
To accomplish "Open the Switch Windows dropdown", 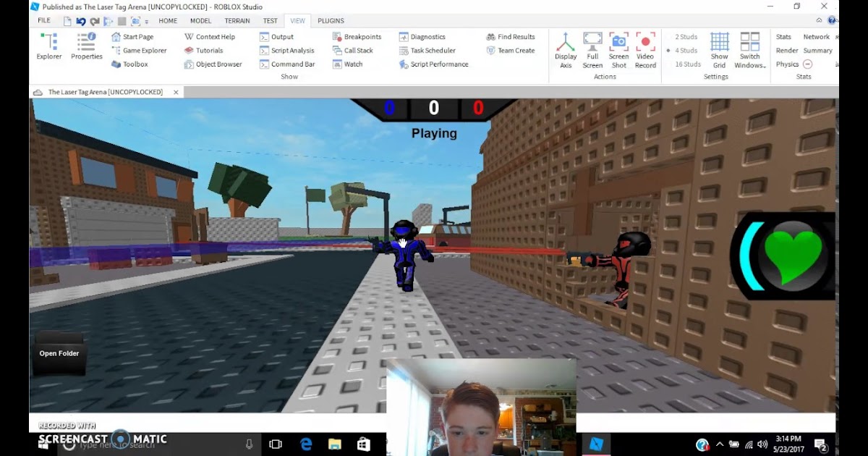I will click(x=750, y=51).
